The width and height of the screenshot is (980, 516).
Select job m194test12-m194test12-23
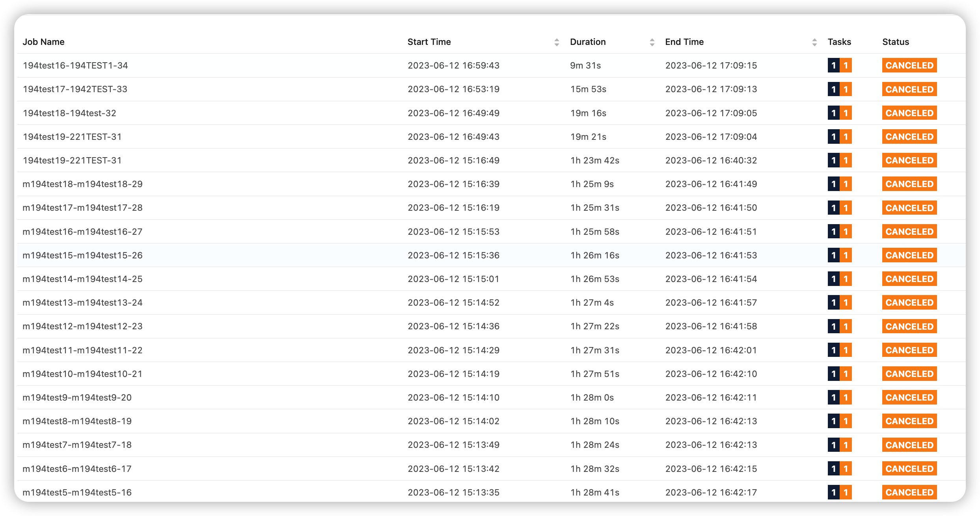(x=82, y=326)
